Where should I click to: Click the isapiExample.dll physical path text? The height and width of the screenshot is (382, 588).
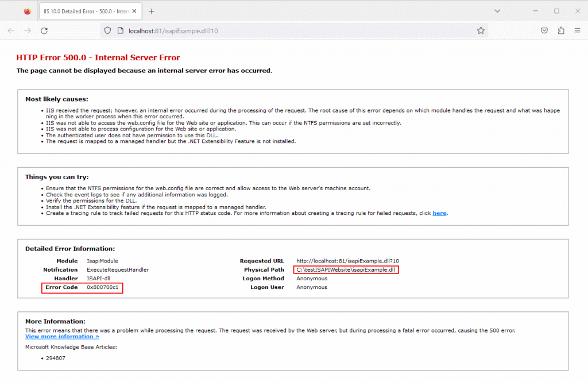(345, 270)
